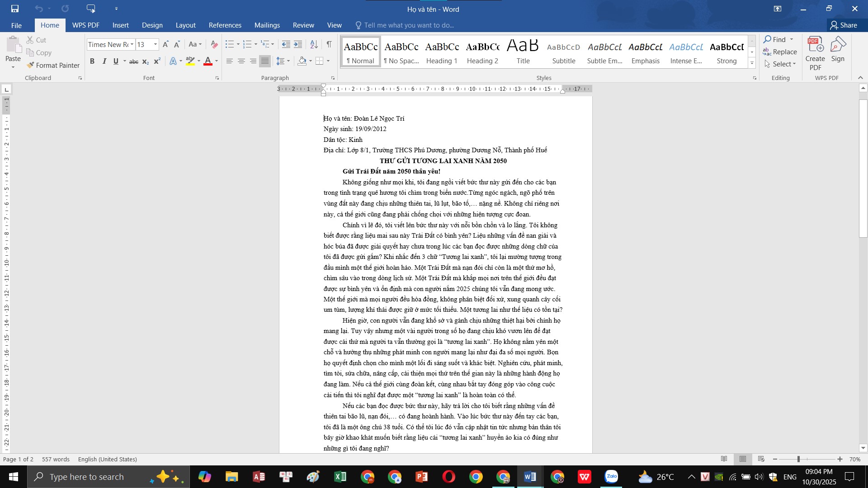Open the font size dropdown
Image resolution: width=868 pixels, height=488 pixels.
(x=156, y=44)
